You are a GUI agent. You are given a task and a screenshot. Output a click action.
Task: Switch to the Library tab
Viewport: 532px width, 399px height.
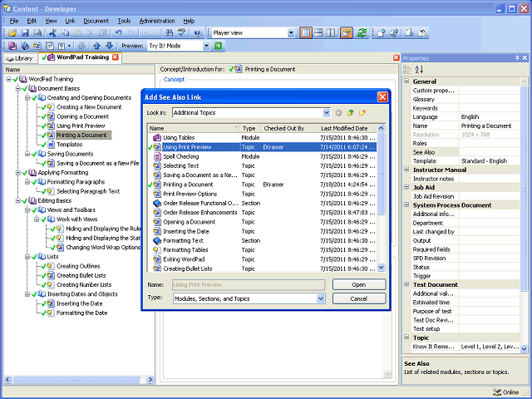pos(20,58)
